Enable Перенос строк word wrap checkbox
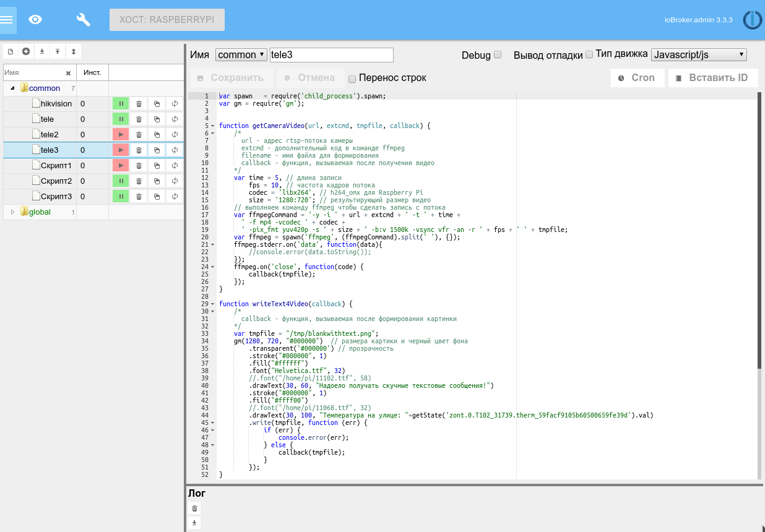Image resolution: width=765 pixels, height=532 pixels. (x=352, y=79)
